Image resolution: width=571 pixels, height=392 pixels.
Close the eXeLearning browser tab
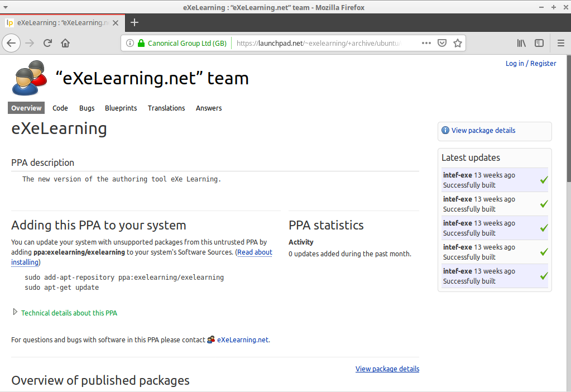pos(116,23)
